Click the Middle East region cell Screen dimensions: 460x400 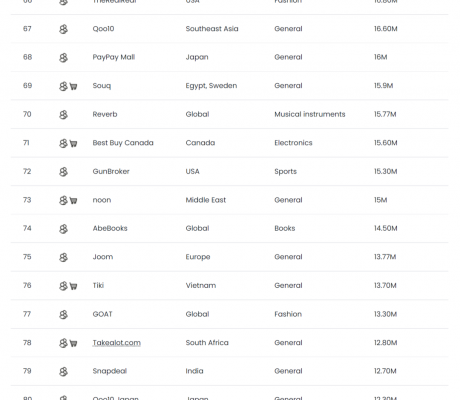(206, 200)
